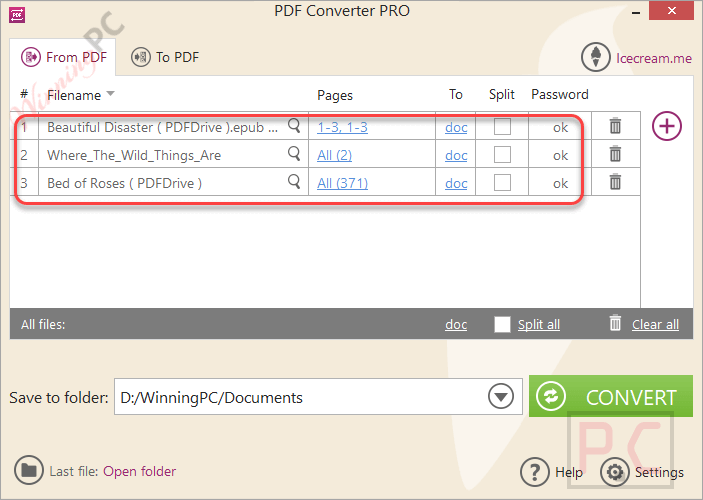
Task: Open Help with the question mark icon
Action: point(534,472)
